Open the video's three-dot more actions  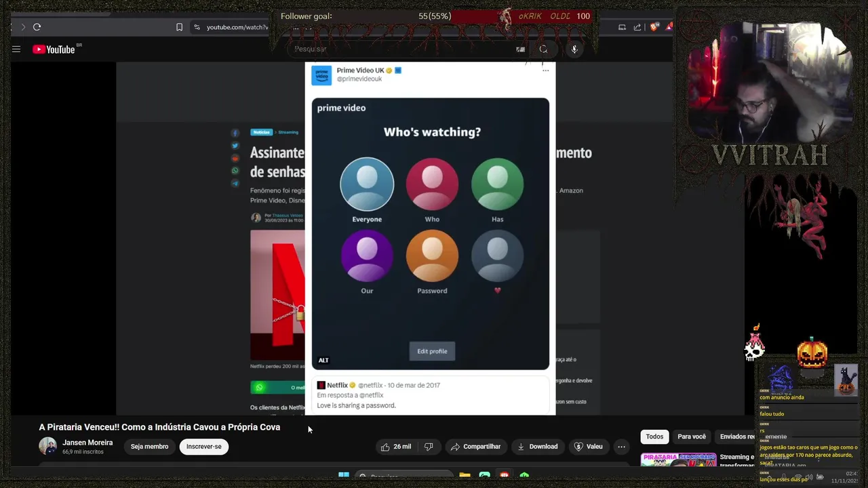click(621, 447)
